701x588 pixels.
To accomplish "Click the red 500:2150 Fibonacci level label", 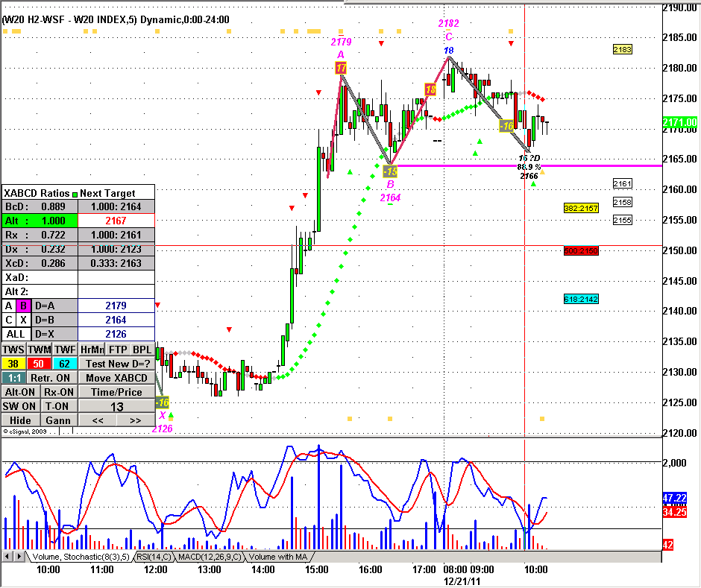I will (581, 251).
